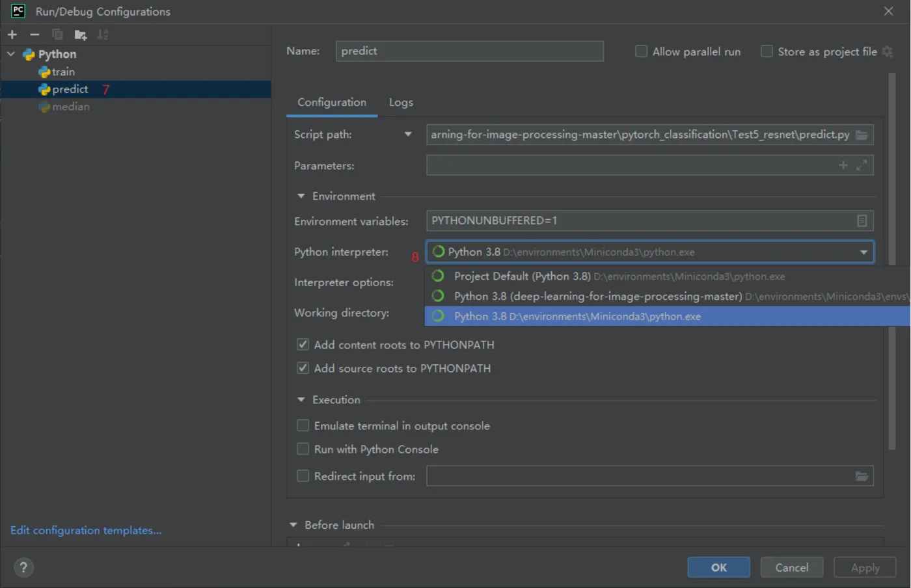Click the PyCharm logo in the title bar
The width and height of the screenshot is (911, 588).
click(x=18, y=11)
